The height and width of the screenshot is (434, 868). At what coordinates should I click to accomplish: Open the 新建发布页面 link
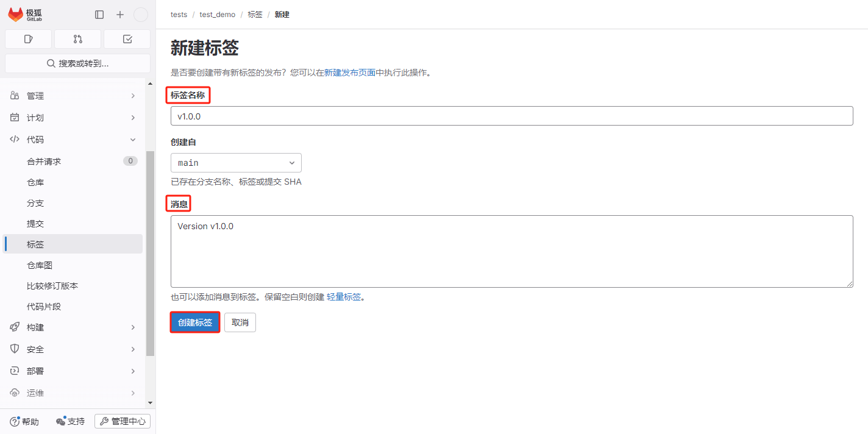click(349, 73)
